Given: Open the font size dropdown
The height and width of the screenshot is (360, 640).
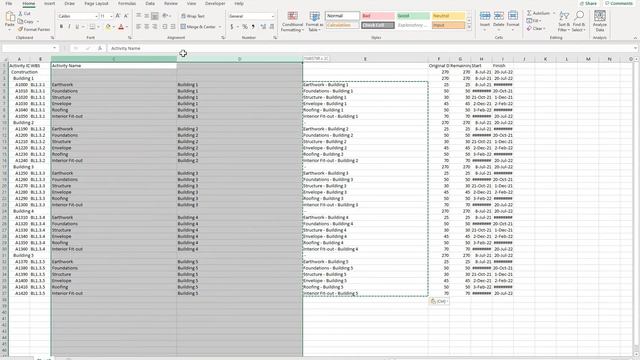Looking at the screenshot, I should (111, 16).
